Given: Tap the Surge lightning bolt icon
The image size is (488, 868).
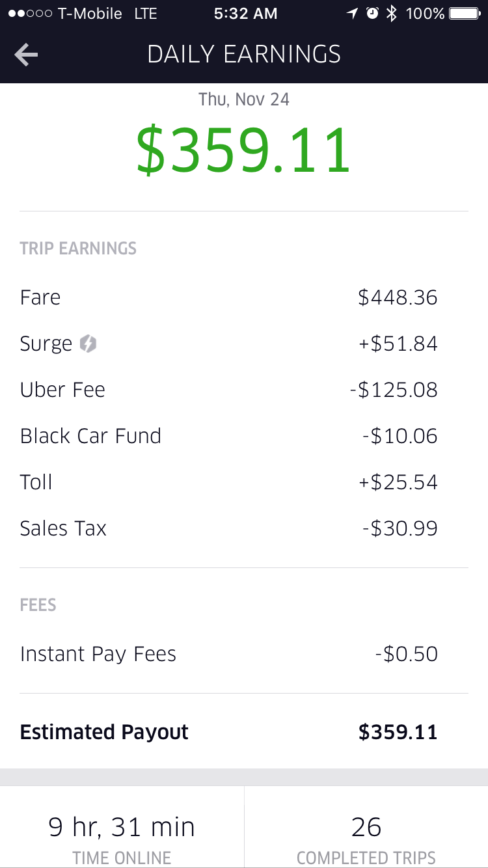Looking at the screenshot, I should [88, 344].
